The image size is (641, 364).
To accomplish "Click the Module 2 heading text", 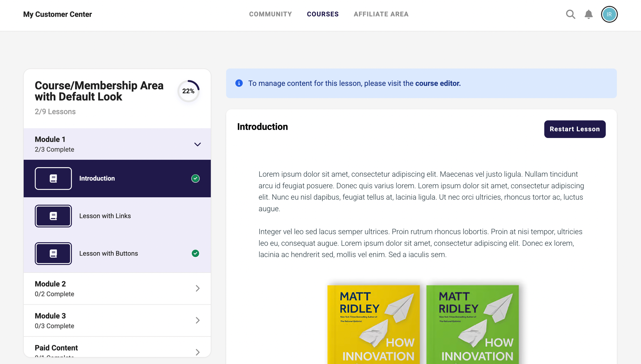I will point(50,284).
